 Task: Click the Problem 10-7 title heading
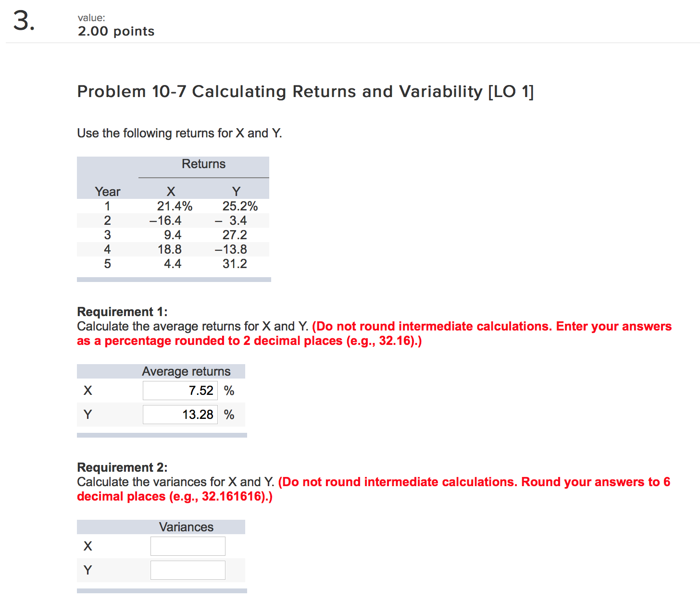coord(305,91)
